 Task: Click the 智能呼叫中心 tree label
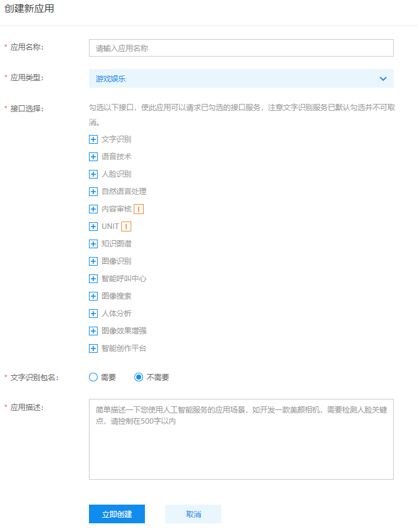click(x=124, y=279)
